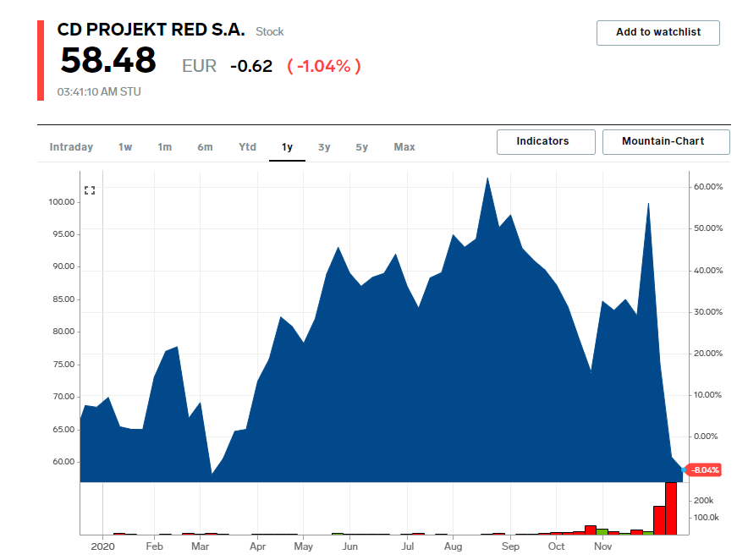
Task: Click the -1.04% percentage change
Action: [324, 66]
